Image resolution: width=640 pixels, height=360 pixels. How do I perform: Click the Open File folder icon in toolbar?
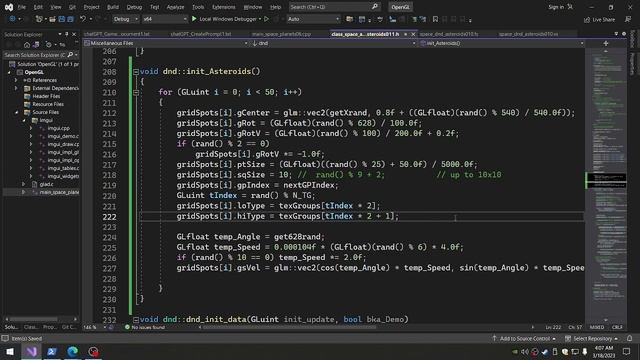[52, 19]
